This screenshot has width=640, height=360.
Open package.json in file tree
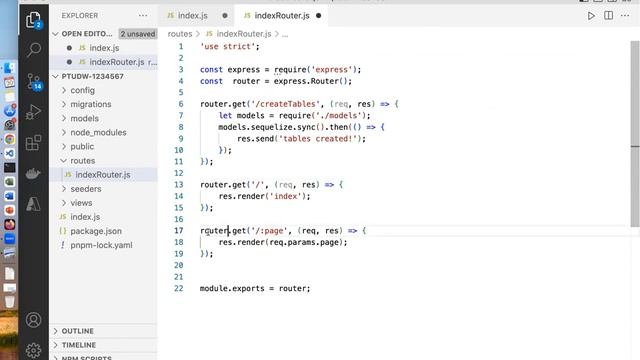(96, 231)
